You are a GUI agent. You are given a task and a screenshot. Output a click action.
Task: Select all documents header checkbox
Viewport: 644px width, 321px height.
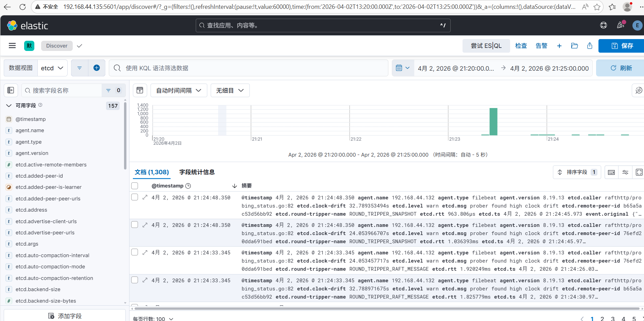(x=135, y=186)
